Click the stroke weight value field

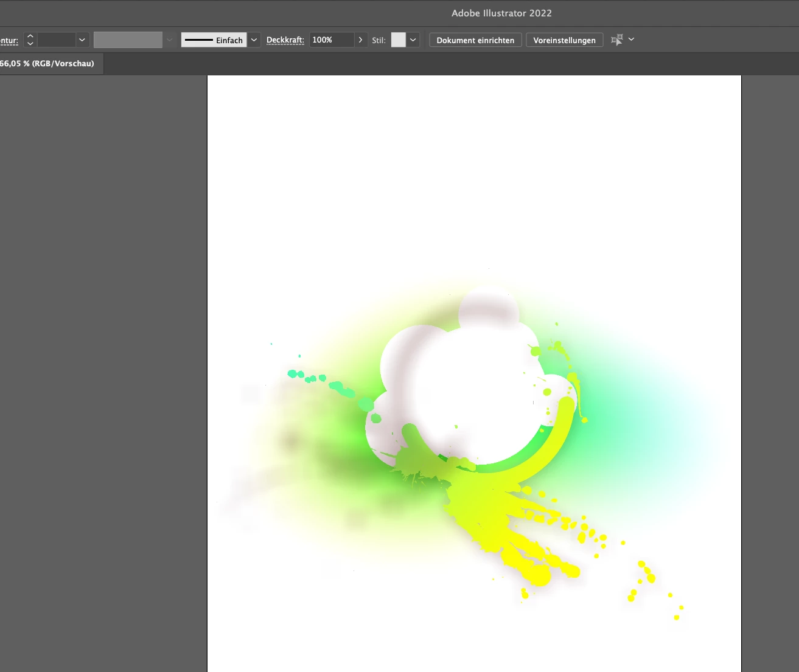pos(57,40)
